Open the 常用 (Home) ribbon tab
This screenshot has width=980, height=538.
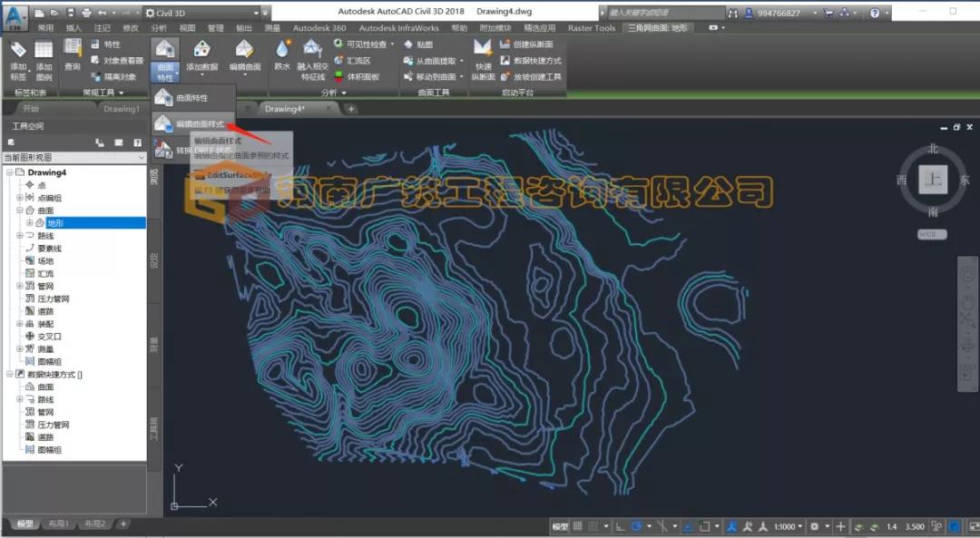(45, 27)
